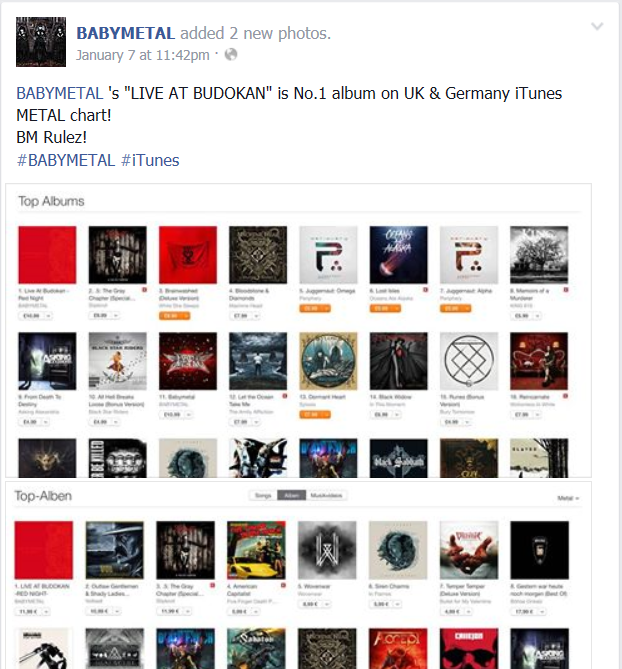The width and height of the screenshot is (622, 669).
Task: Open the #iTunes hashtag
Action: coord(150,160)
